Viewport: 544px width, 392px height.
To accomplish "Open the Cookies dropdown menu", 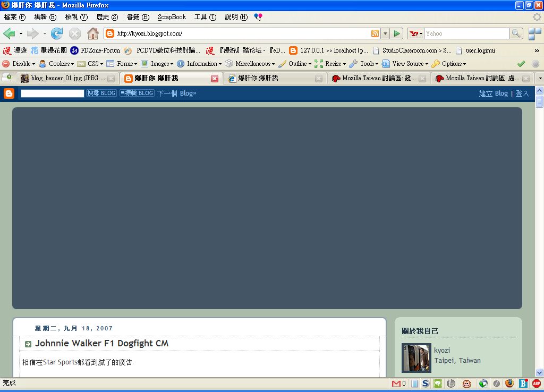I will (x=56, y=64).
